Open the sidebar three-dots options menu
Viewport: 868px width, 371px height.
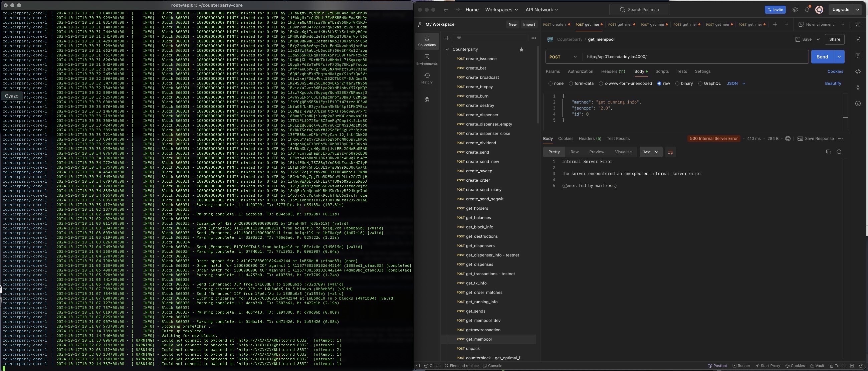[x=533, y=38]
